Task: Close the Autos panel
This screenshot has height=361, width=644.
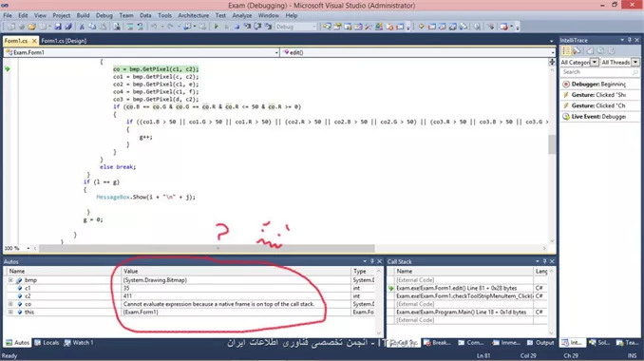Action: click(380, 261)
